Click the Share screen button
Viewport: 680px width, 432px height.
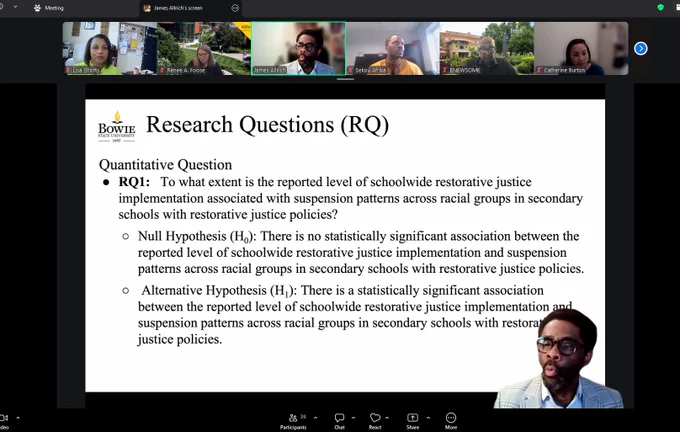(x=412, y=421)
